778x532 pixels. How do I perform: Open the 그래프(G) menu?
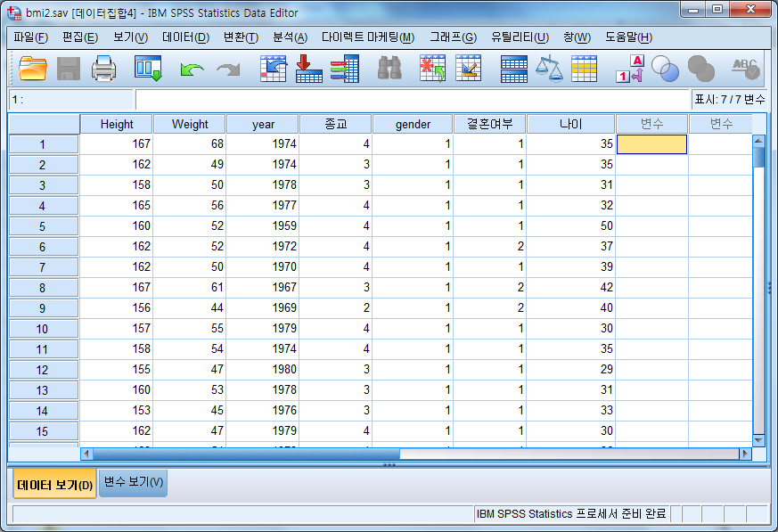click(x=453, y=37)
